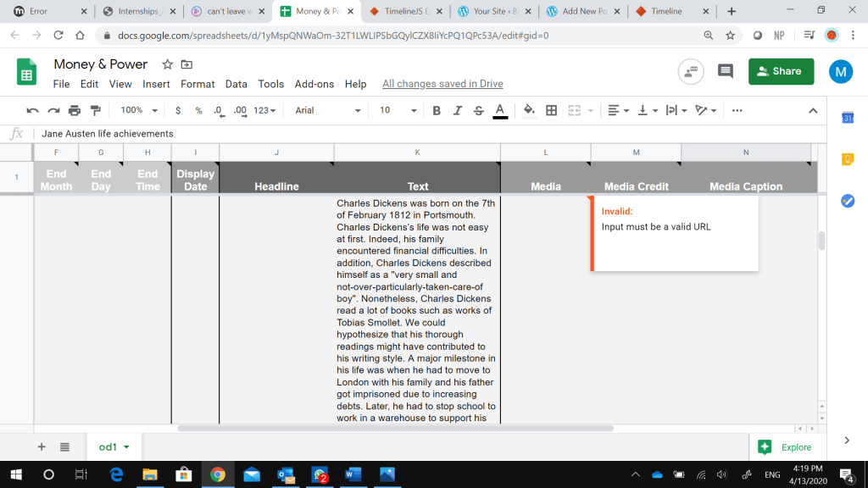Toggle bold formatting

tap(437, 110)
